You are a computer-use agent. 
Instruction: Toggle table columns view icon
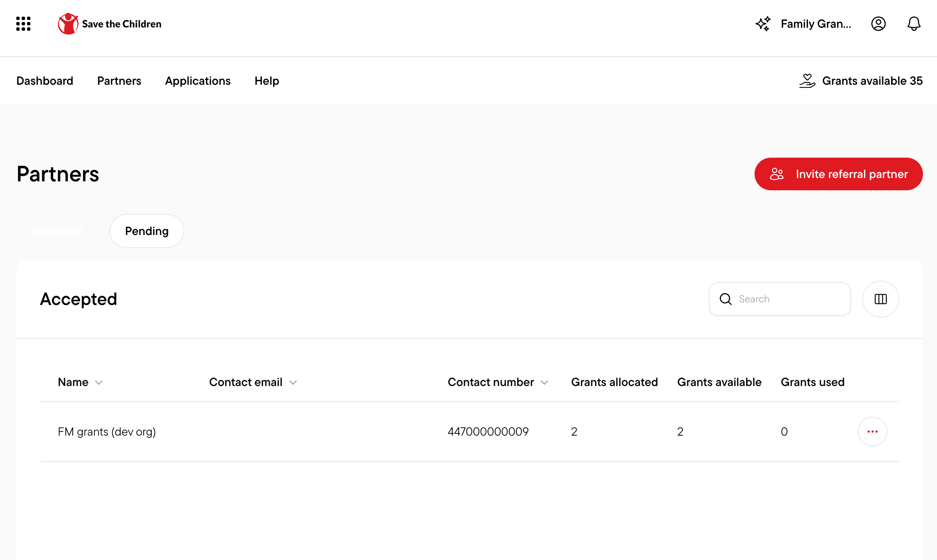click(x=880, y=299)
